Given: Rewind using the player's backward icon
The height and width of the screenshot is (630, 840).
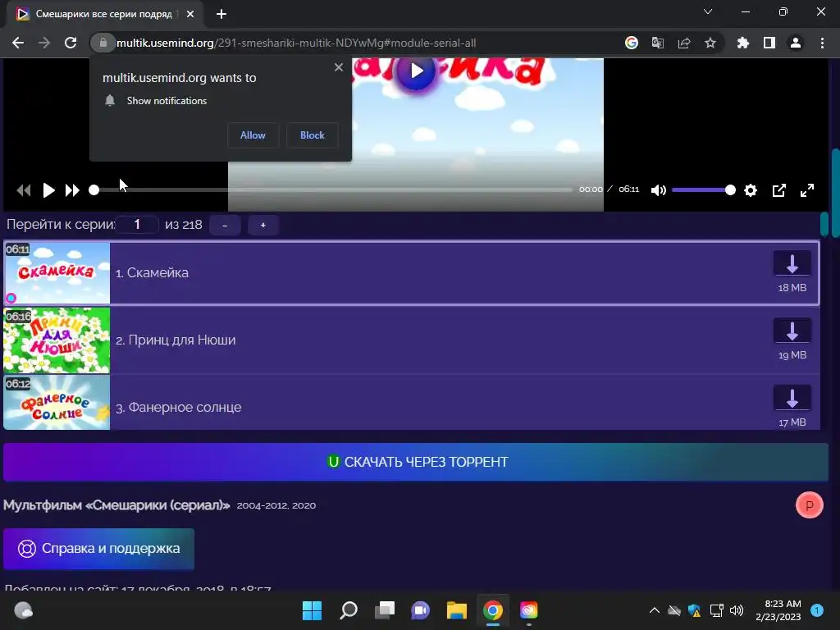Looking at the screenshot, I should [x=24, y=190].
